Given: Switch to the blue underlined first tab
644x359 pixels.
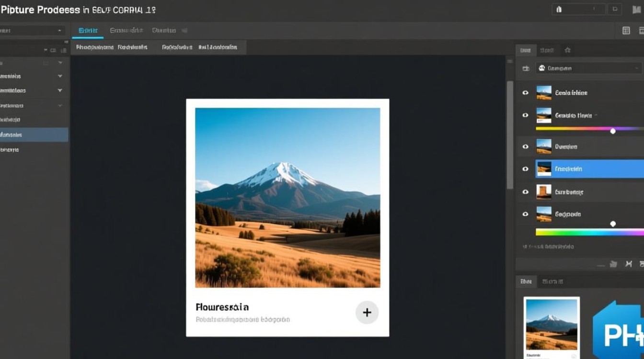Looking at the screenshot, I should click(88, 31).
